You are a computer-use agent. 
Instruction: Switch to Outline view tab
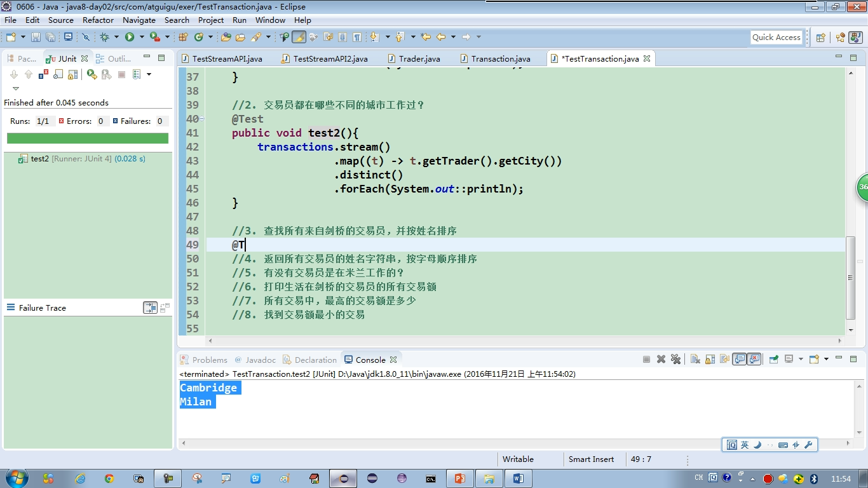click(x=113, y=58)
